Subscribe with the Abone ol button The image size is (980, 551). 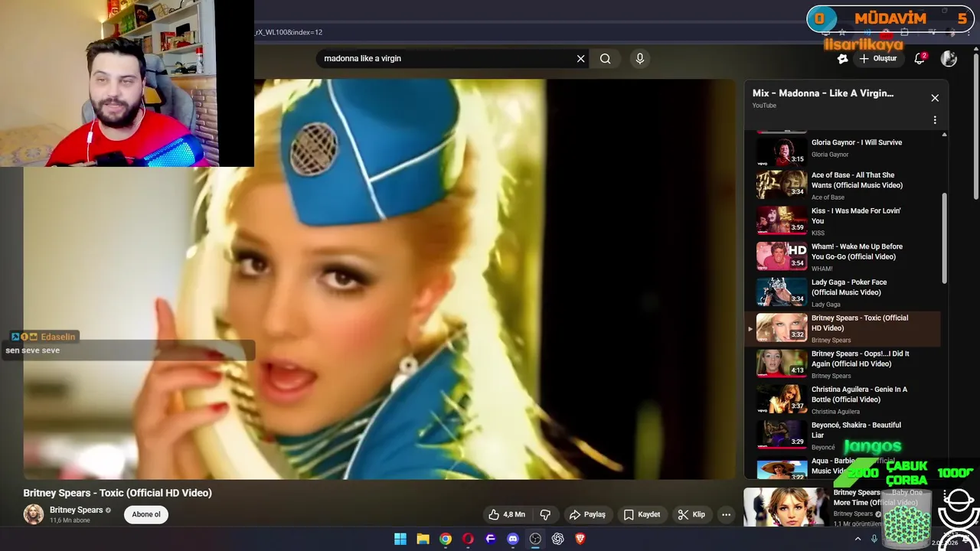click(146, 514)
